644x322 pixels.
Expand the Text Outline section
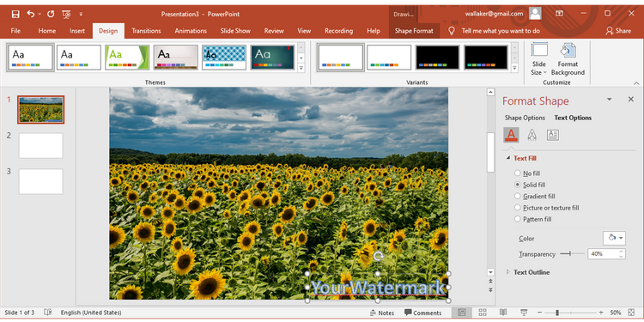pyautogui.click(x=508, y=272)
